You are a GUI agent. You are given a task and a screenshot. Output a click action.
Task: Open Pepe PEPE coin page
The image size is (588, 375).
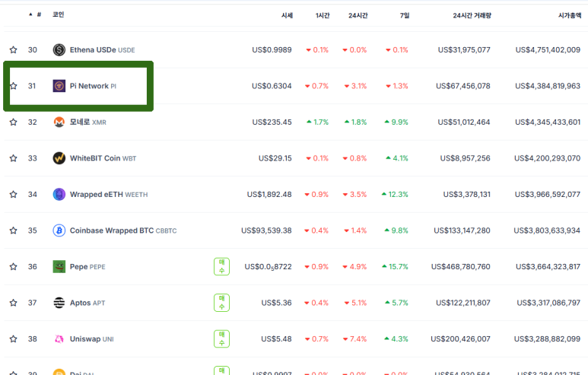pyautogui.click(x=87, y=267)
